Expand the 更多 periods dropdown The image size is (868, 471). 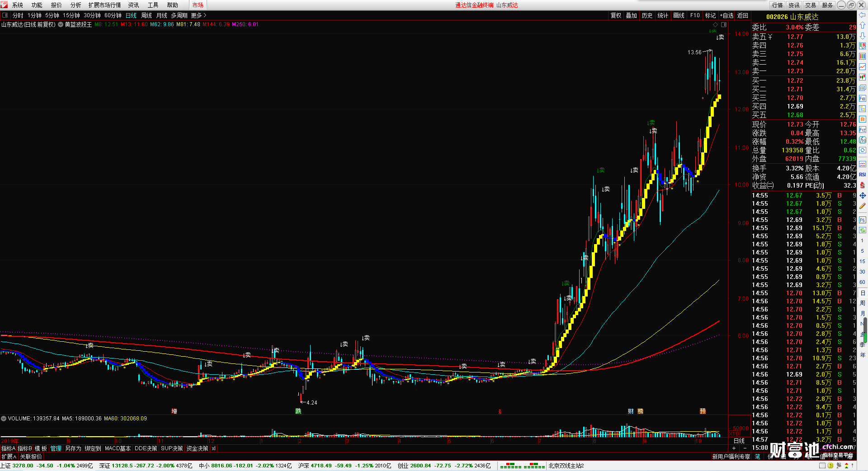point(198,15)
